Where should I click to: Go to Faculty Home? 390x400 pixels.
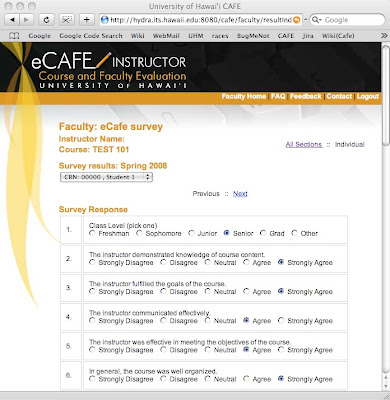click(244, 96)
